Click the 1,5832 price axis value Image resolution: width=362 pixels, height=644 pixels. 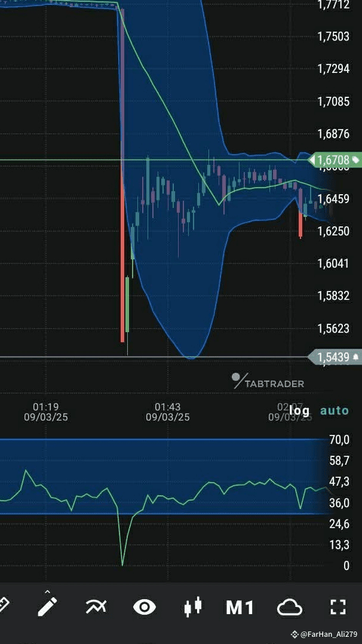[333, 296]
